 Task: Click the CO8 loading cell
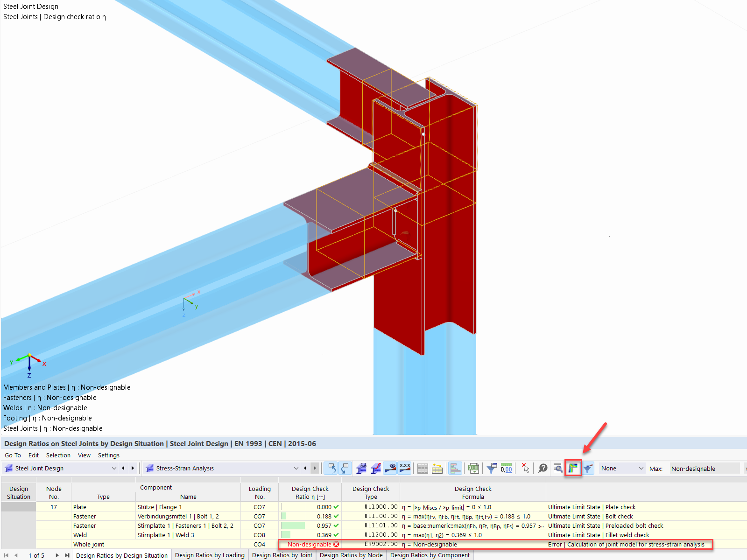click(260, 535)
